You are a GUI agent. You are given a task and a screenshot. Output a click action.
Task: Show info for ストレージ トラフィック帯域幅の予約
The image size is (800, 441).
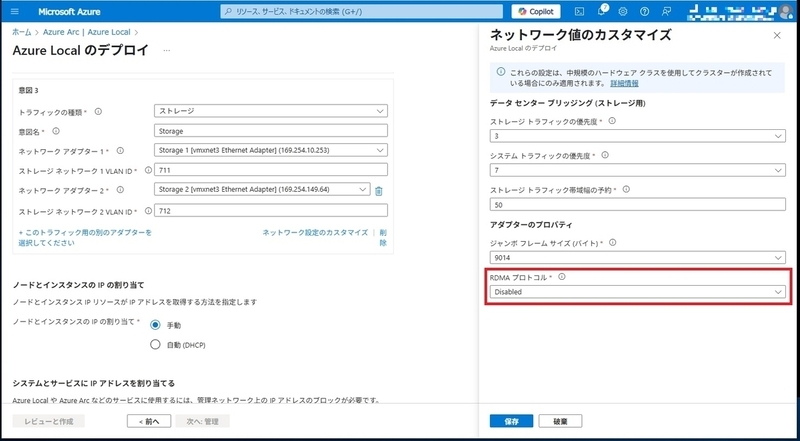[x=626, y=189]
